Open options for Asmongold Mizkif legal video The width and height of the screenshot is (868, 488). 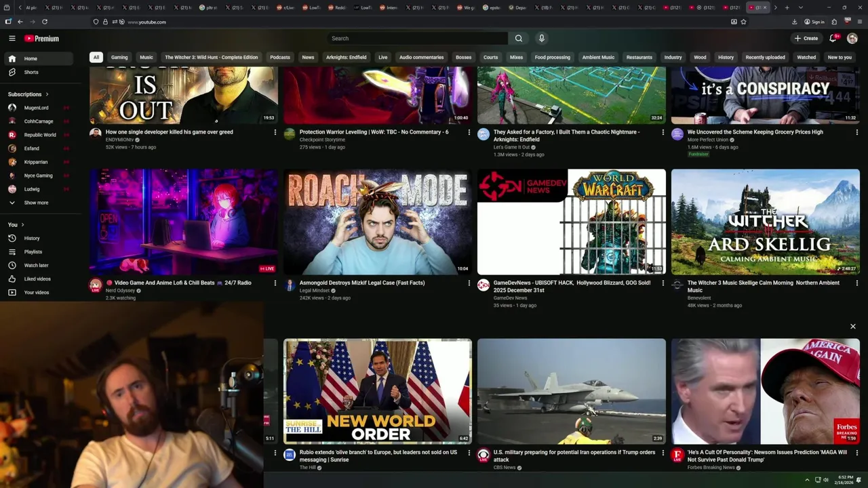coord(469,283)
